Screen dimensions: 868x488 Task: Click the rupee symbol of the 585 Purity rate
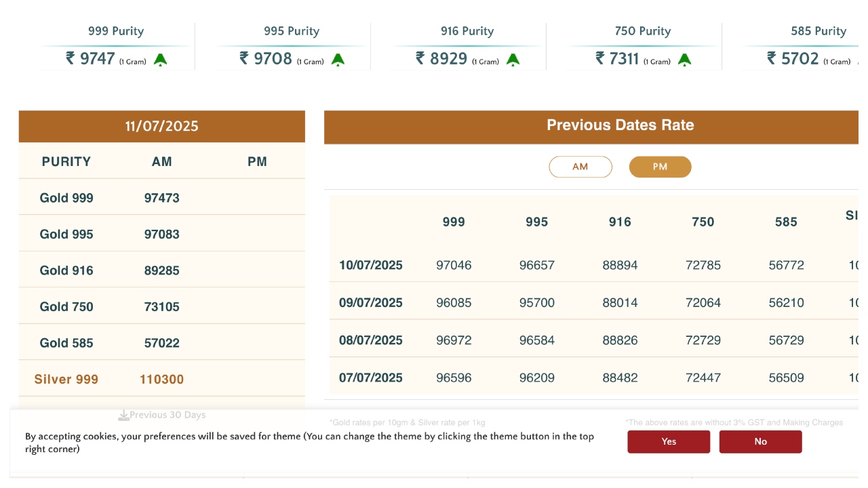(772, 58)
